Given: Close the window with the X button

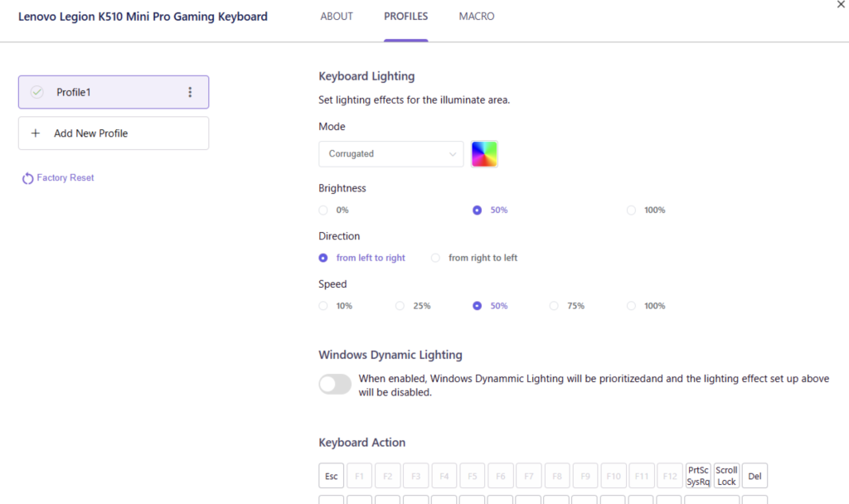Looking at the screenshot, I should (841, 4).
